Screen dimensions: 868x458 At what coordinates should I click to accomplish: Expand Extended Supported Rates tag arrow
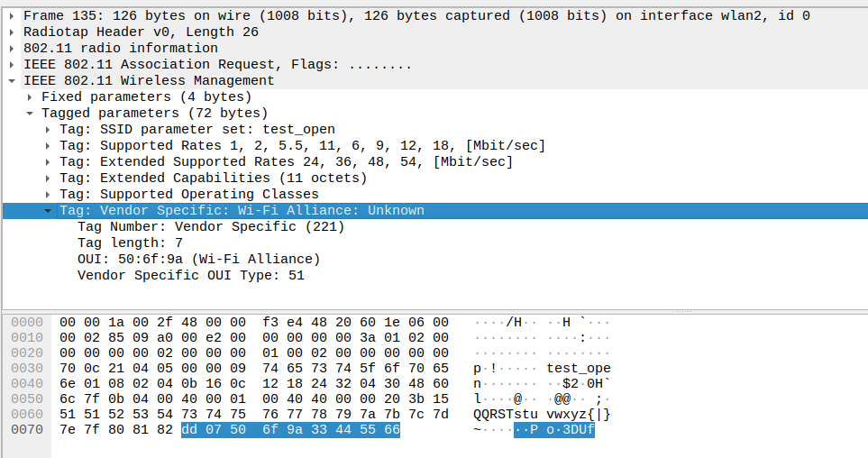(48, 161)
